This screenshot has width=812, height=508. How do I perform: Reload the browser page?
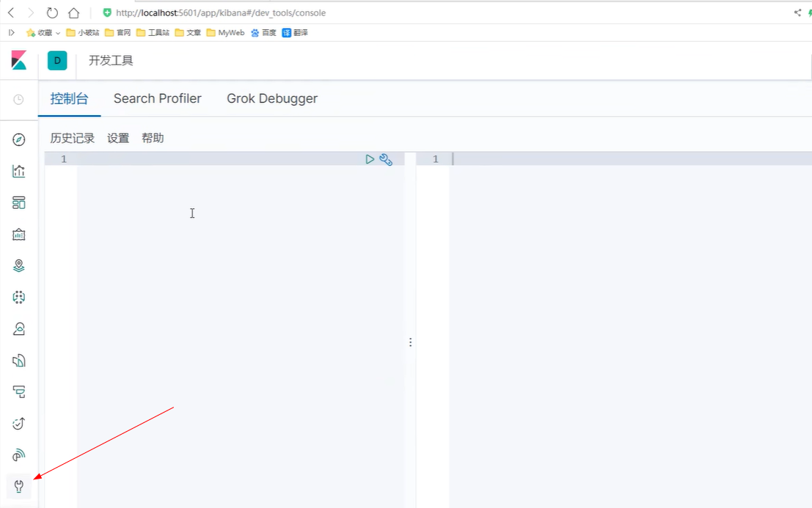tap(52, 12)
